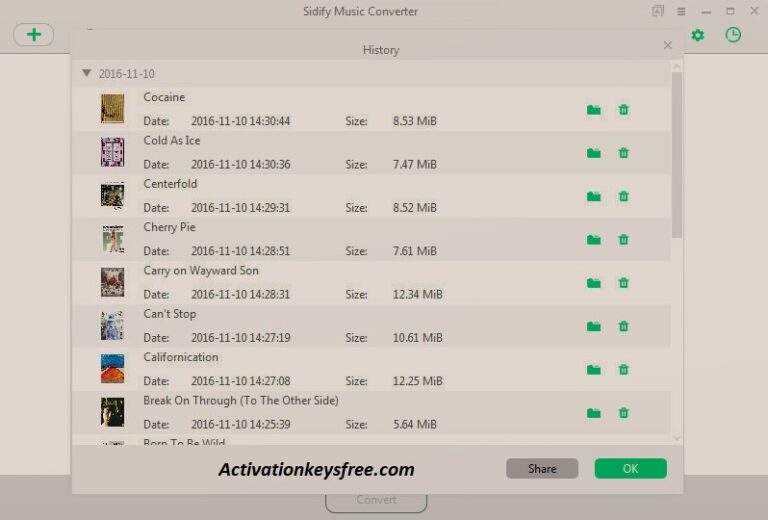Delete Carry on Wayward Son entry
The image size is (768, 520).
coord(624,283)
